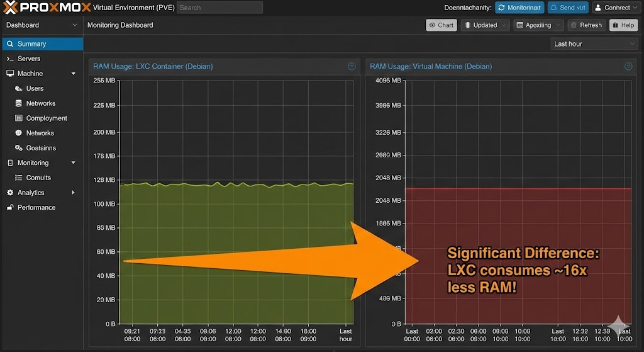This screenshot has width=644, height=352.
Task: Click the Analytics gear icon
Action: click(x=10, y=193)
